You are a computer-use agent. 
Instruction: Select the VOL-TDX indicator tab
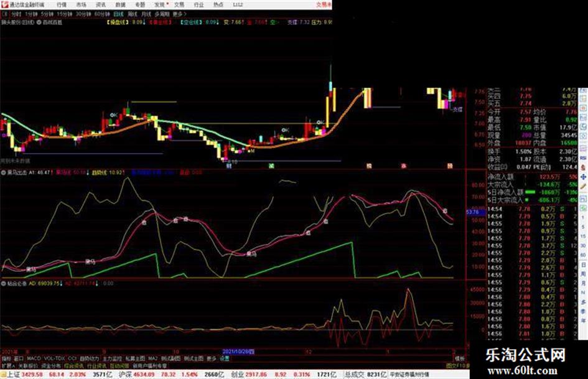click(x=55, y=358)
